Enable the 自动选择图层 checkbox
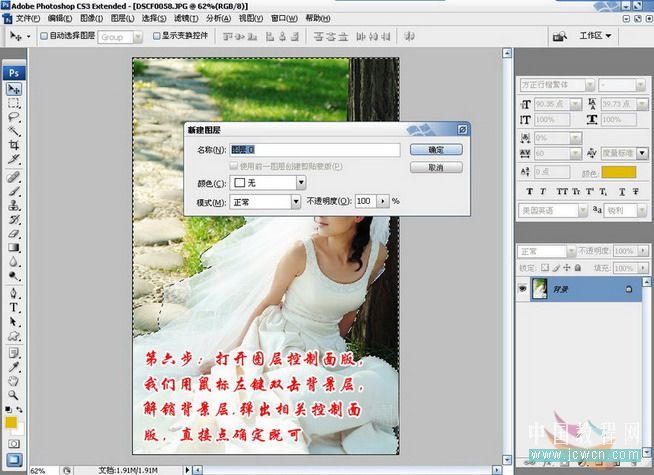The height and width of the screenshot is (475, 654). [x=43, y=37]
